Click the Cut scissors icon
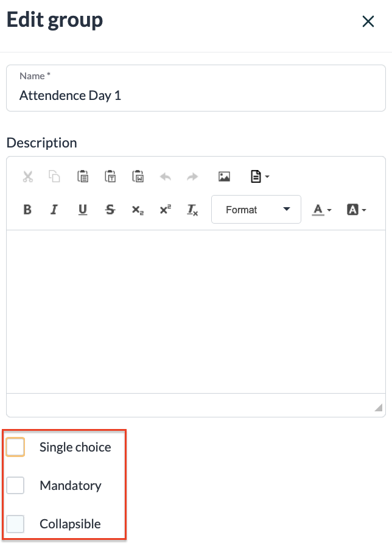The height and width of the screenshot is (546, 392). tap(27, 177)
